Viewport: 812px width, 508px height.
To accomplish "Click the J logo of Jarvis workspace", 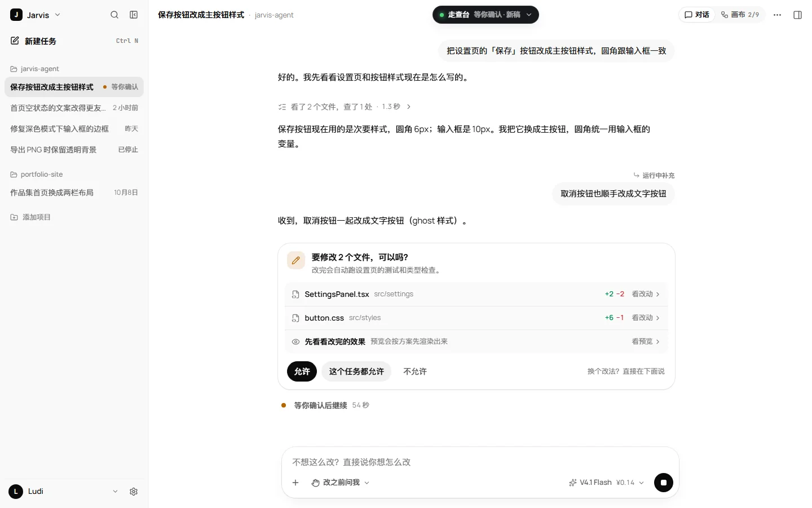I will (16, 15).
